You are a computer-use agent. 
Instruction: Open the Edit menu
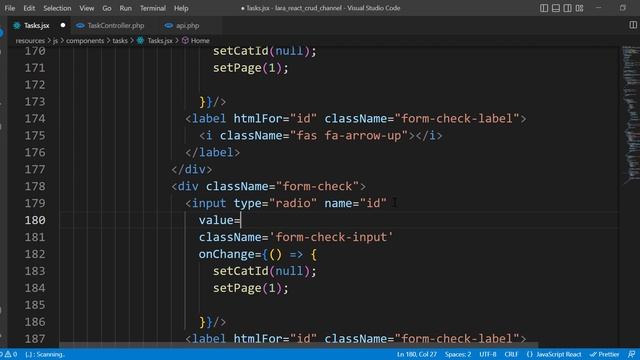[29, 8]
